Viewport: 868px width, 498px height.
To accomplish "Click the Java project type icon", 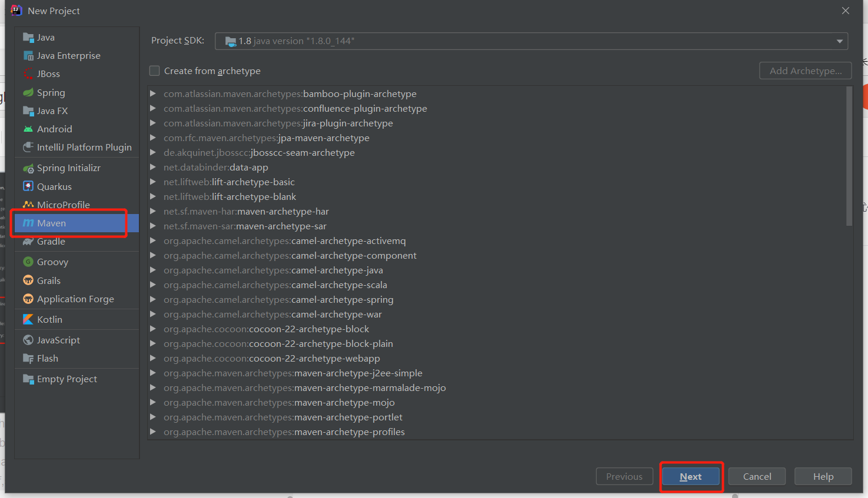I will pyautogui.click(x=28, y=38).
